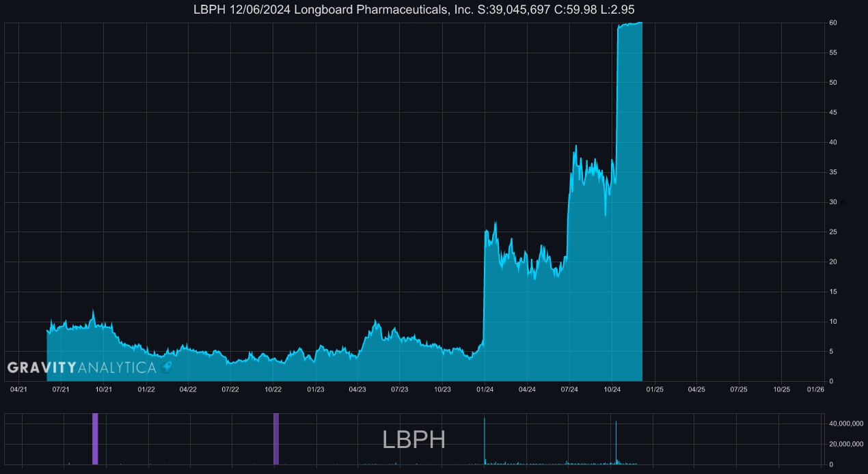Click the '55' price axis label
Screen dimensions: 868x474
click(833, 53)
